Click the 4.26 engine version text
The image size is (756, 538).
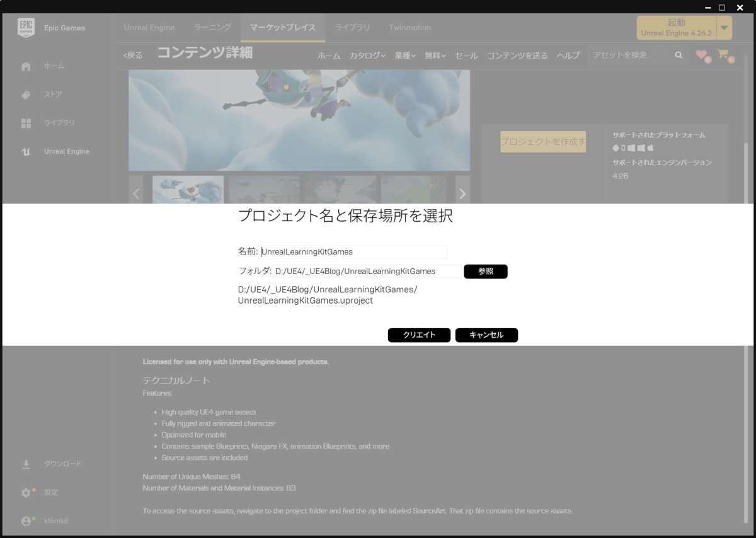tap(621, 176)
